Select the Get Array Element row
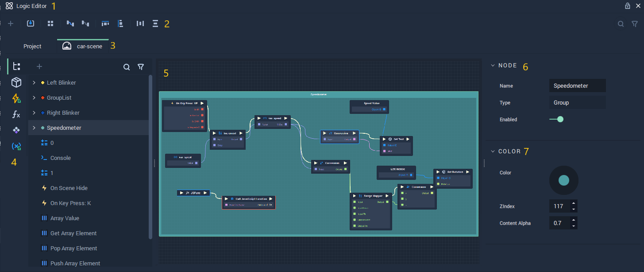This screenshot has height=272, width=644. (89, 233)
